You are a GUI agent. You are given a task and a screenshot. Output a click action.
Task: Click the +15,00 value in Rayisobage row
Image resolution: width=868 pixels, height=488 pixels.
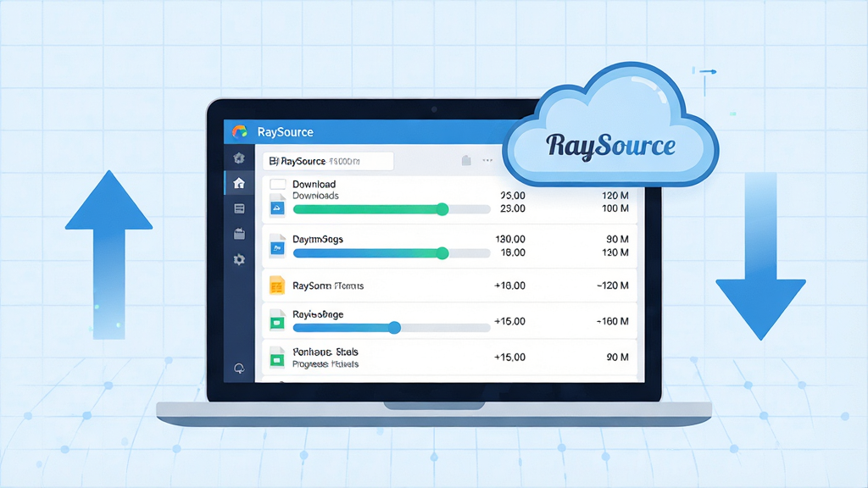coord(509,321)
